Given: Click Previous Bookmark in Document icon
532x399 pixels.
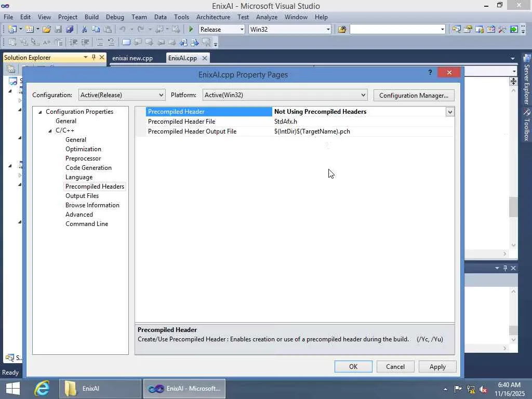Looking at the screenshot, I should pyautogui.click(x=183, y=43).
